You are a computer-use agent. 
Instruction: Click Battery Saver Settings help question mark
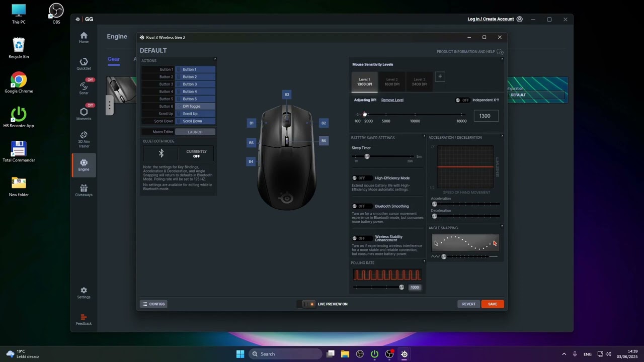click(x=424, y=136)
